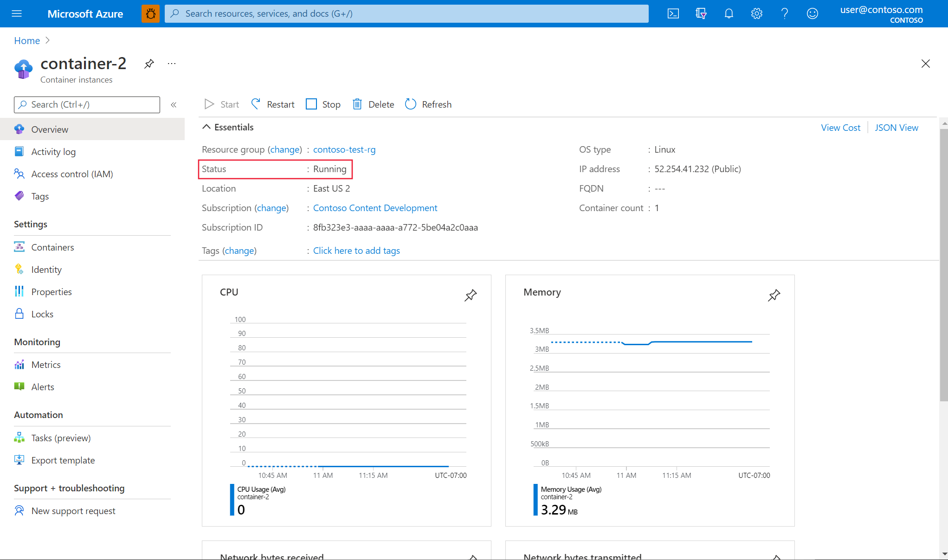This screenshot has height=560, width=948.
Task: Click the Tags change link
Action: (x=238, y=250)
